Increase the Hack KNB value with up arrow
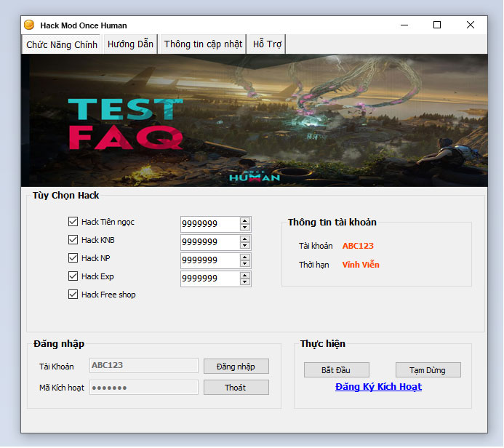504x448 pixels. point(245,239)
